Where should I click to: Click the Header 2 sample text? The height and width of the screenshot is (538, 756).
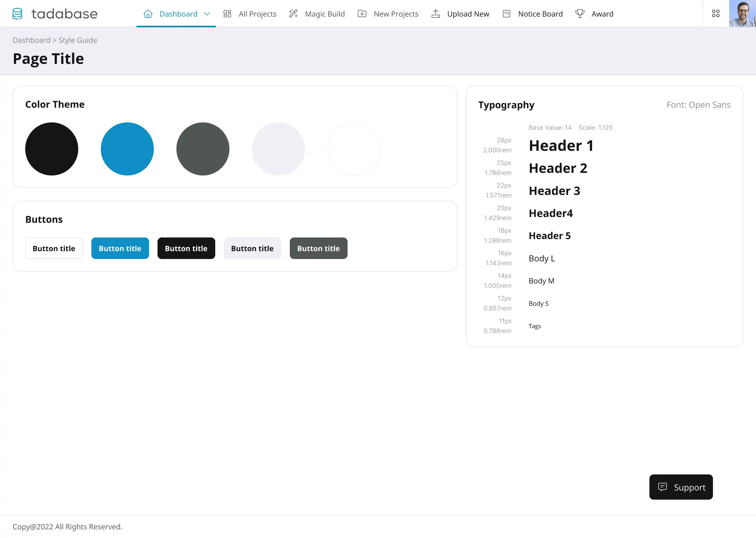click(558, 168)
